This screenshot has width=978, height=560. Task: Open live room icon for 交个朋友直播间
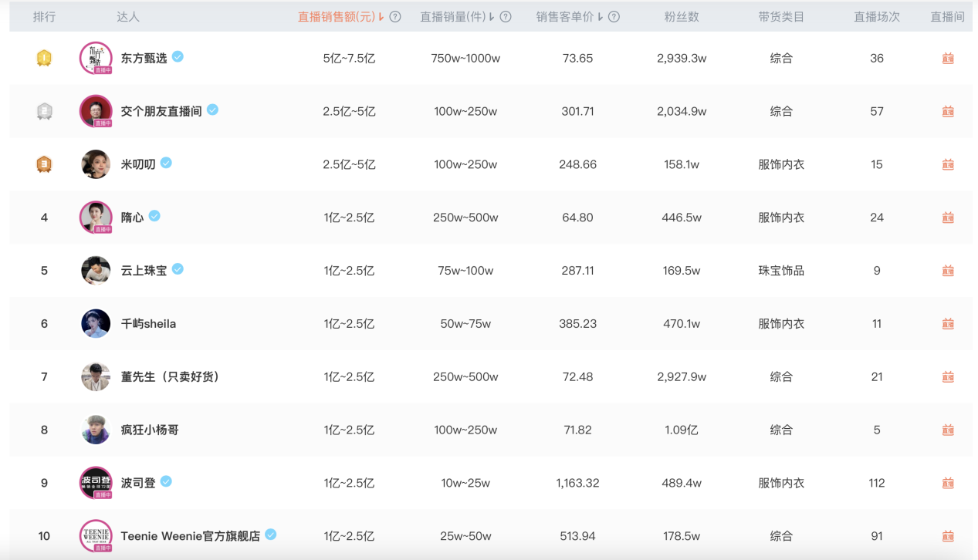pos(947,112)
